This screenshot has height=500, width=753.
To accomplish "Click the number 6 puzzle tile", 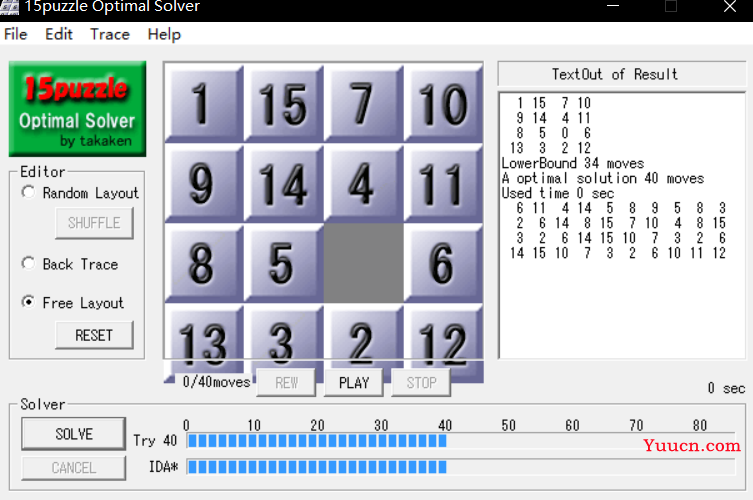I will click(x=443, y=264).
